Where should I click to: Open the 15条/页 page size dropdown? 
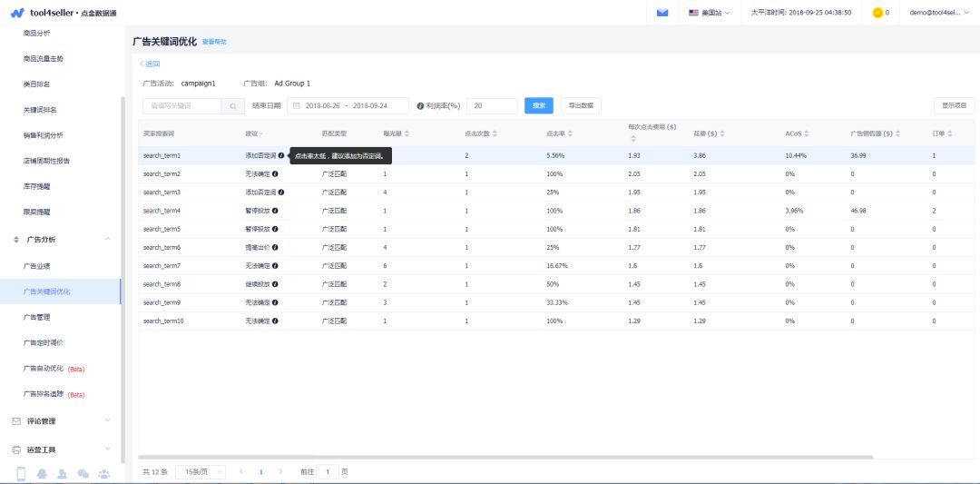pos(201,472)
